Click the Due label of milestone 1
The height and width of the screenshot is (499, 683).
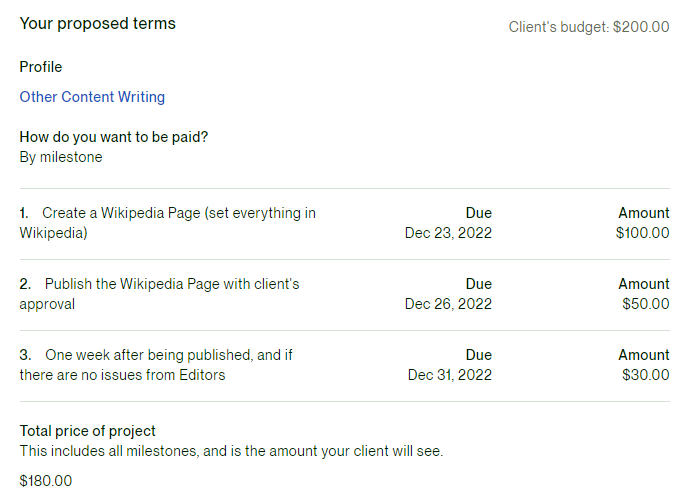479,213
